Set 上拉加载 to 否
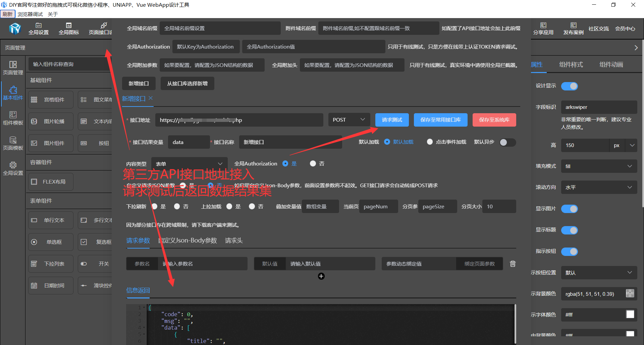This screenshot has height=345, width=644. click(x=252, y=206)
